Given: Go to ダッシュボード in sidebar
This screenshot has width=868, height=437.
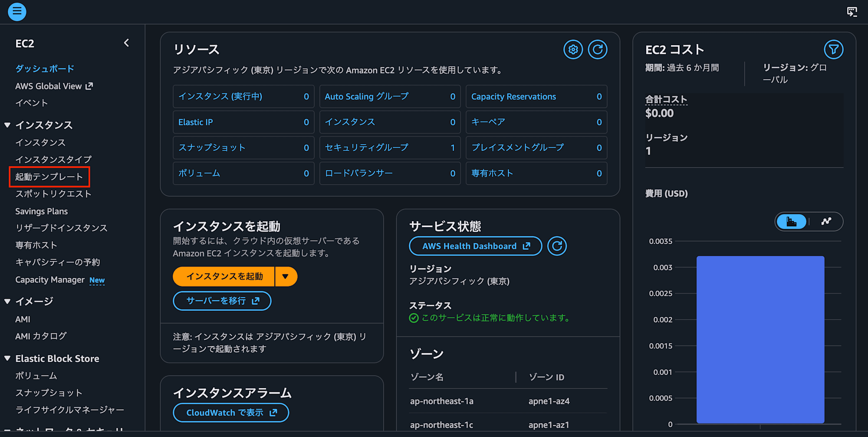Looking at the screenshot, I should click(45, 68).
